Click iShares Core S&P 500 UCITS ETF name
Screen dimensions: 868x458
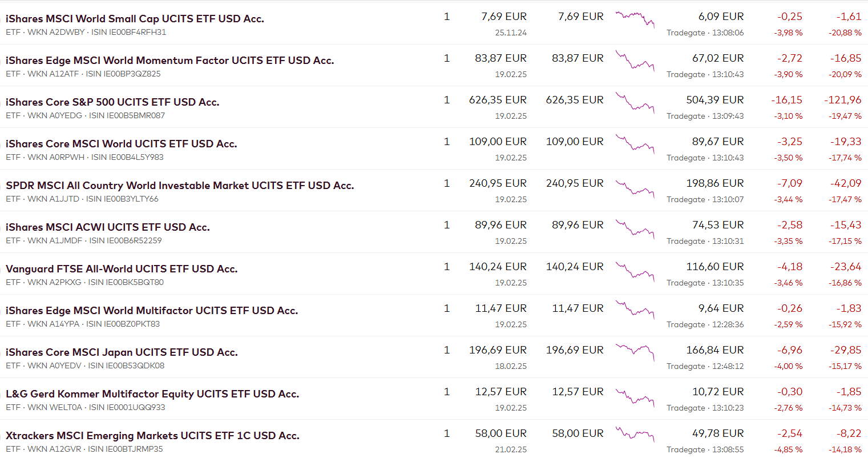[112, 102]
